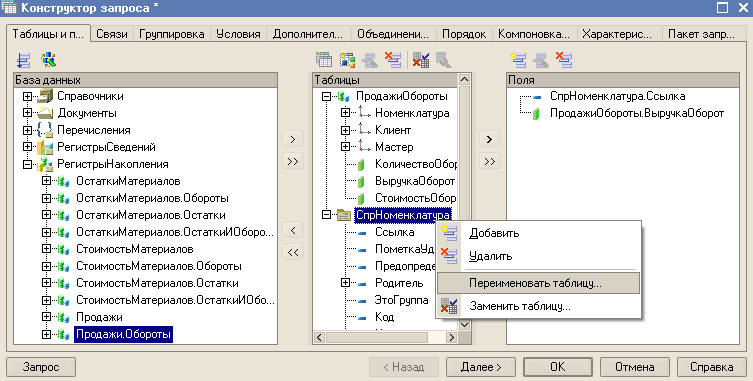
Task: Click the >> button between Таблицы and Поля
Action: 489,161
